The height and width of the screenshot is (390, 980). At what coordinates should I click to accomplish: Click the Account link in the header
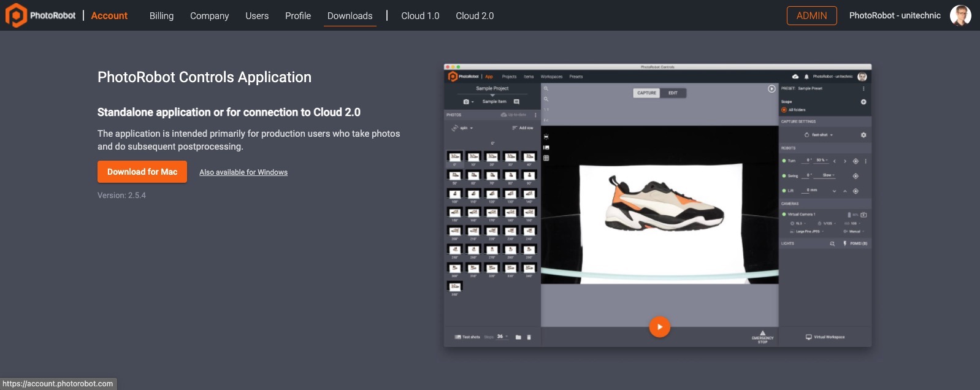[x=109, y=15]
